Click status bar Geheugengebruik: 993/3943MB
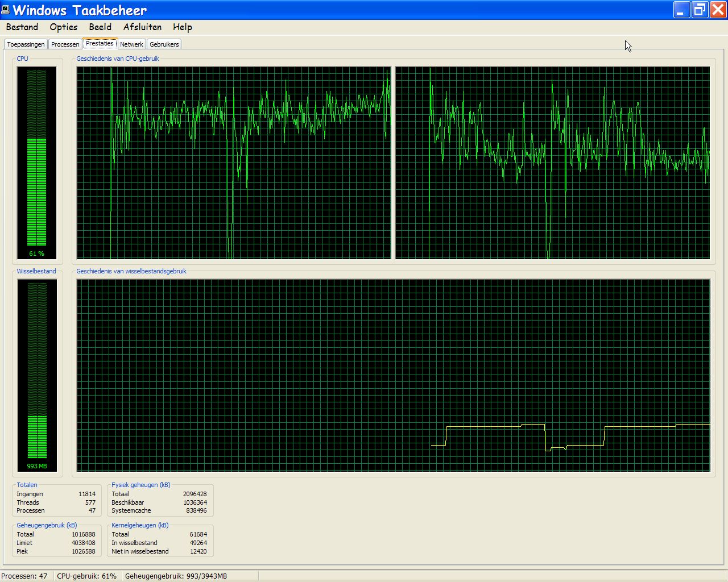Image resolution: width=728 pixels, height=582 pixels. [x=176, y=576]
